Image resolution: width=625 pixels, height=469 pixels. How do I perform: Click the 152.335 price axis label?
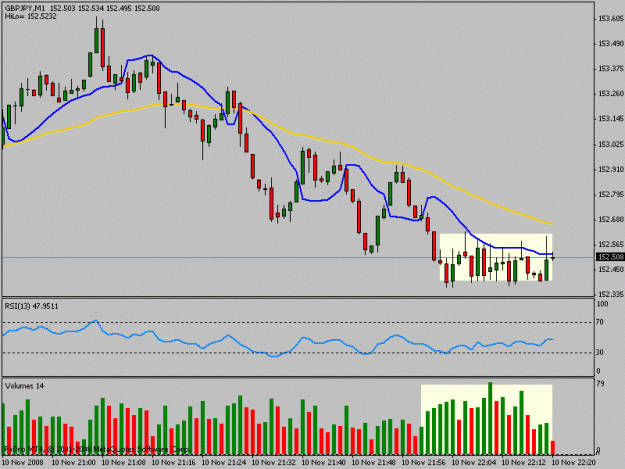point(611,294)
